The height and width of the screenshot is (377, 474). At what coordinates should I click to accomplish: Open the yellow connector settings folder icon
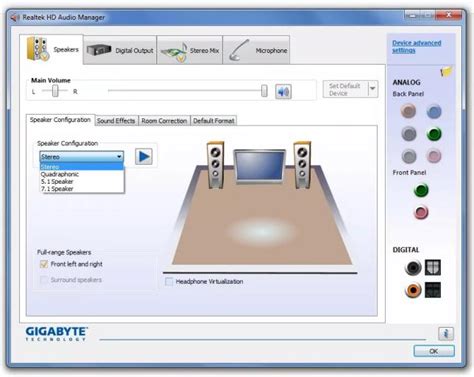446,71
